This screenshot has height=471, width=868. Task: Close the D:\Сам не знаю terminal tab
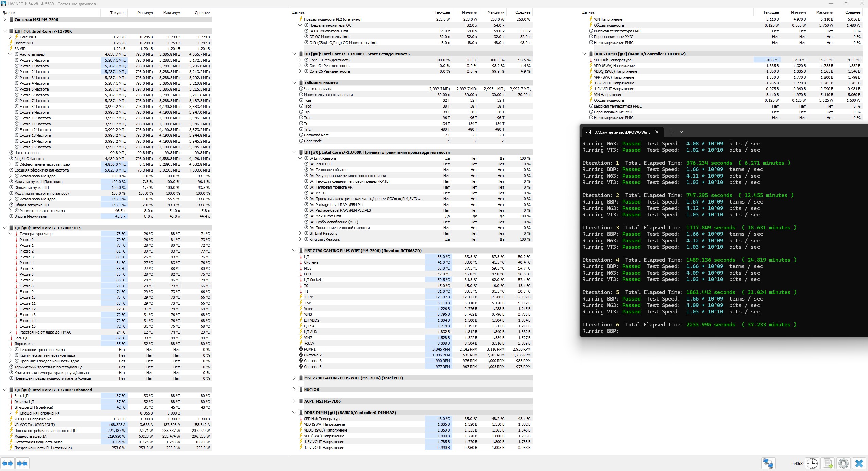pos(657,132)
